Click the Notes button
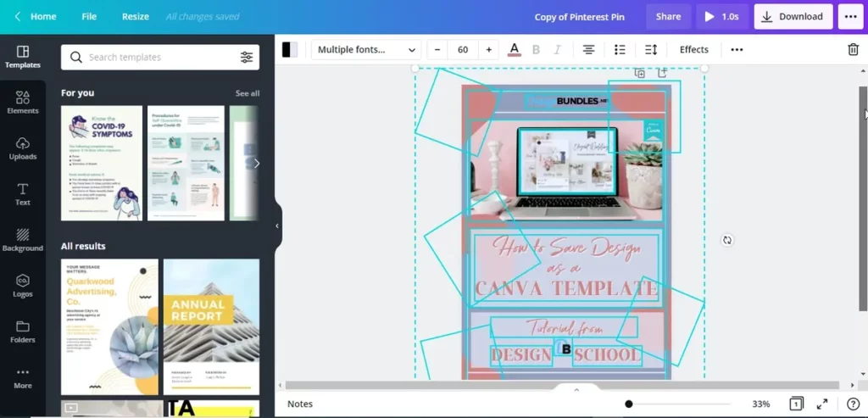Viewport: 868px width, 418px height. point(300,404)
